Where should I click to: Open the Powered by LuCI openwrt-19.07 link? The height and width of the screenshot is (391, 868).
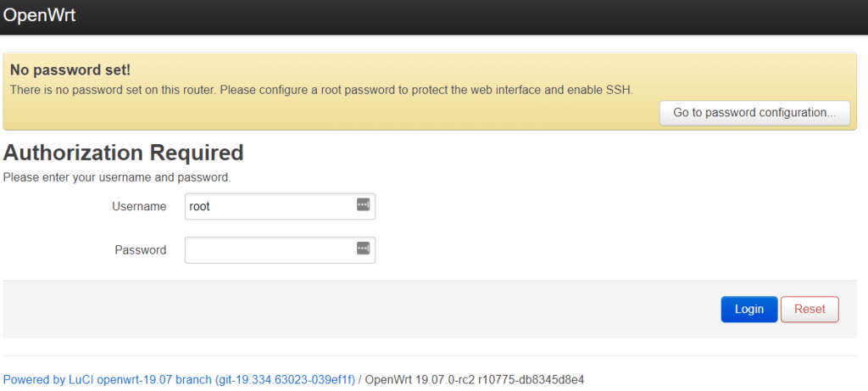179,380
